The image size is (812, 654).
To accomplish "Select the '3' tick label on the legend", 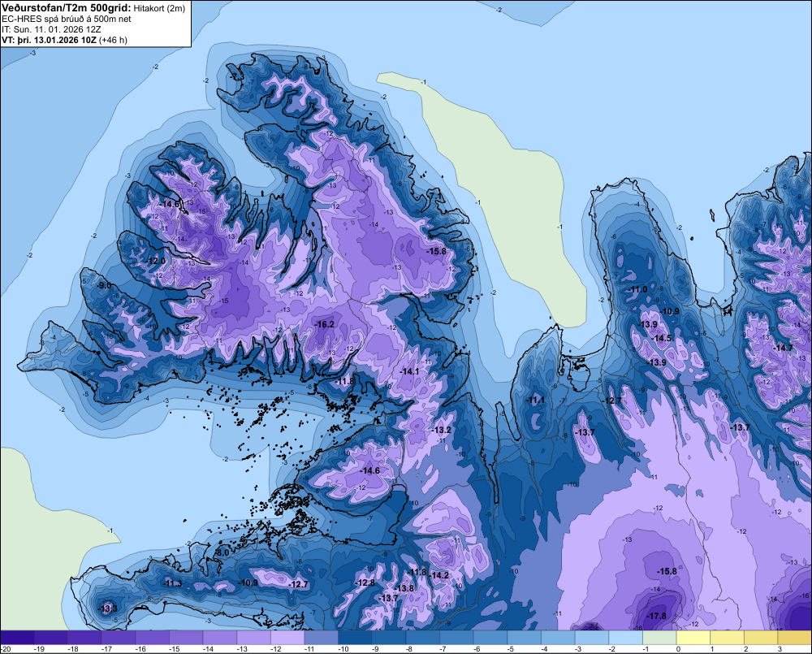I will point(780,649).
